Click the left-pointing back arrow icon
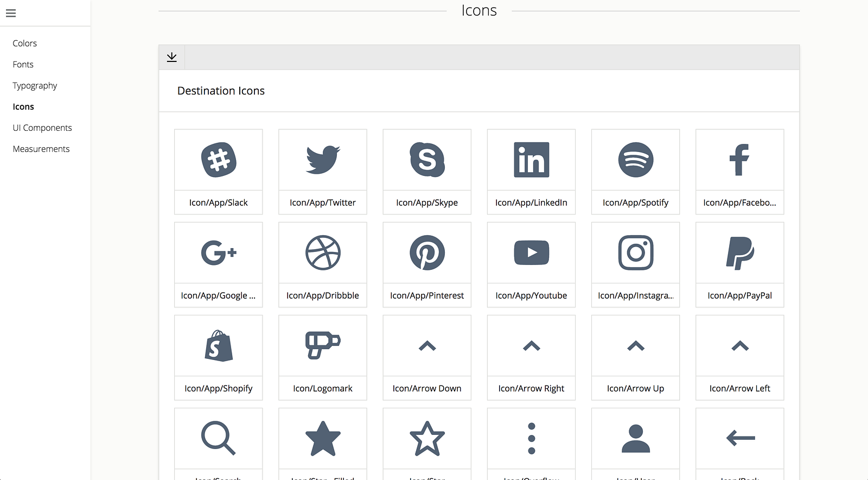This screenshot has height=480, width=868. pos(741,438)
